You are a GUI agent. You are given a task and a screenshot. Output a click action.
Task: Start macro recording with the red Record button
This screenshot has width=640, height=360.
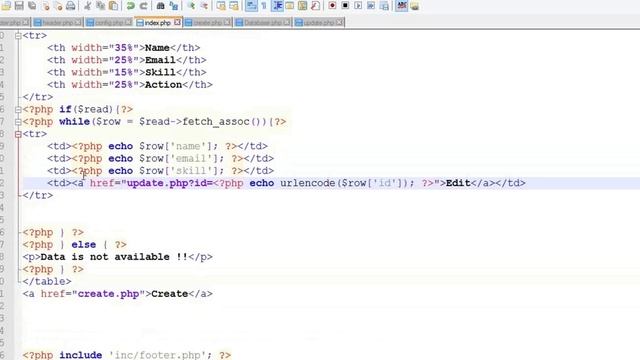click(x=332, y=6)
